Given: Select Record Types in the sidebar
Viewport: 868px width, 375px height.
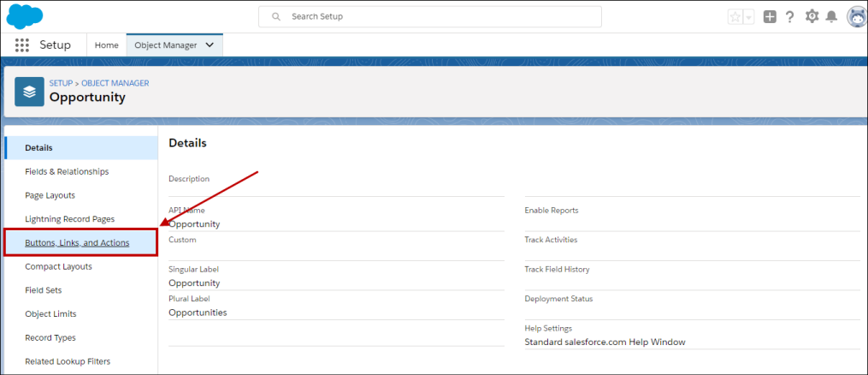Looking at the screenshot, I should tap(50, 338).
